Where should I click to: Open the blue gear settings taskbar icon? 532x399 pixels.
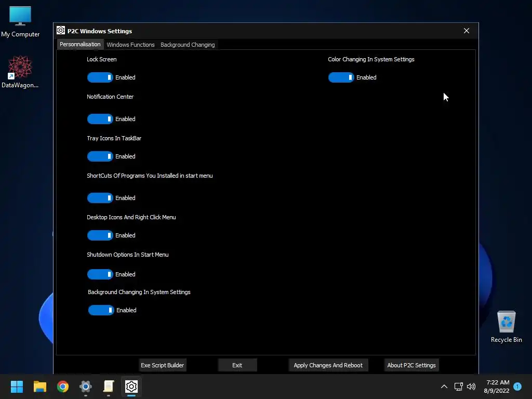tap(86, 387)
